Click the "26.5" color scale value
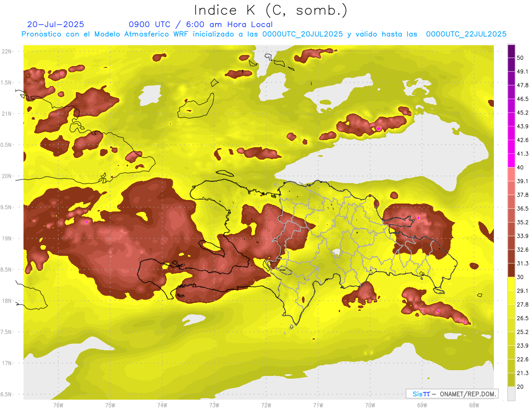 click(x=523, y=318)
